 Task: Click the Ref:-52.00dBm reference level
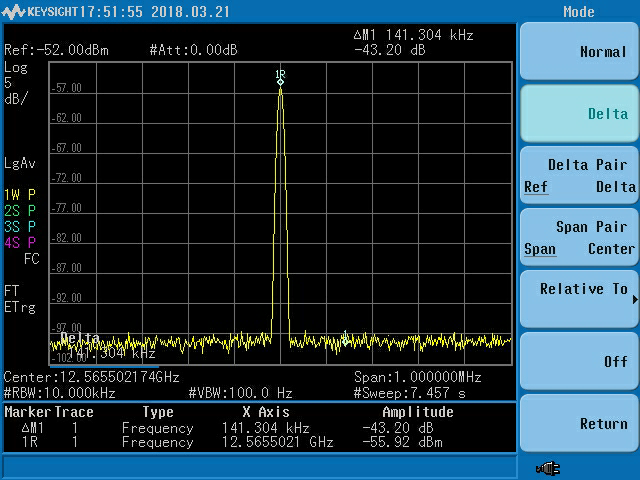[x=56, y=50]
